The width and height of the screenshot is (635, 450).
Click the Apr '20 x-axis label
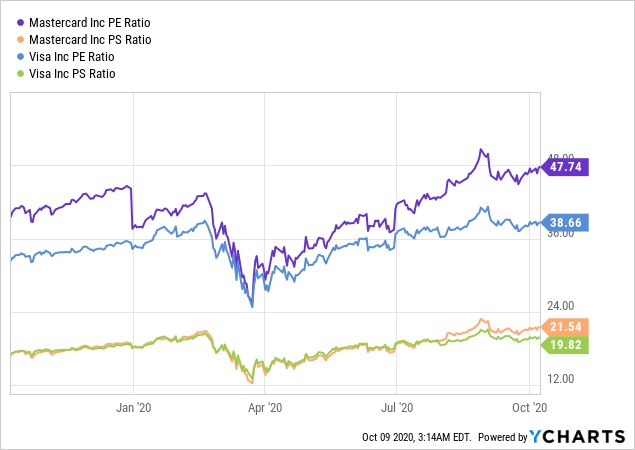[266, 407]
